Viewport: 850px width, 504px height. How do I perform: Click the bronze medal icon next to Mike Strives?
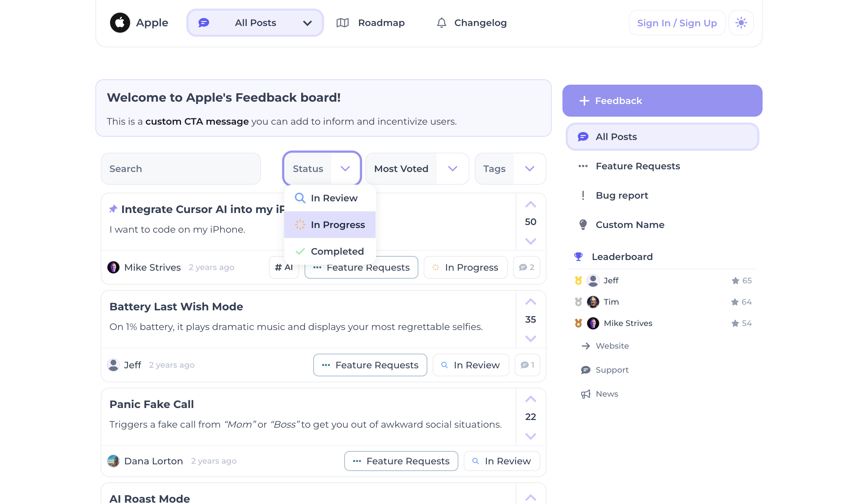[578, 323]
